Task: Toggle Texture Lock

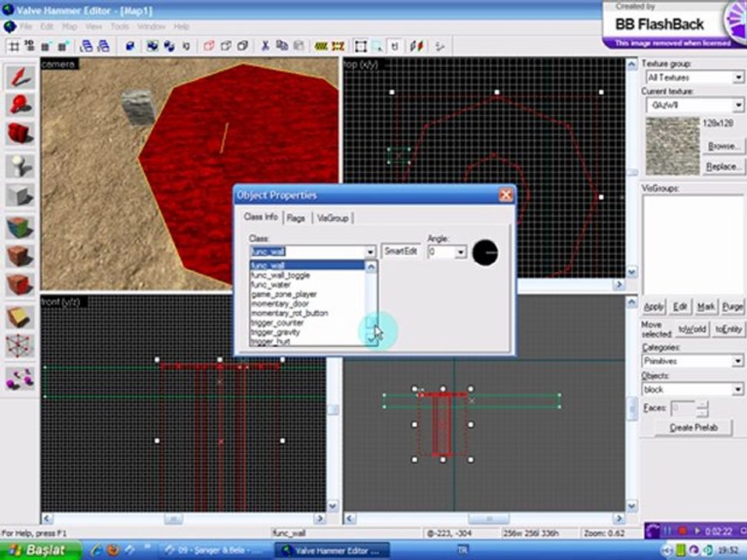Action: 395,46
